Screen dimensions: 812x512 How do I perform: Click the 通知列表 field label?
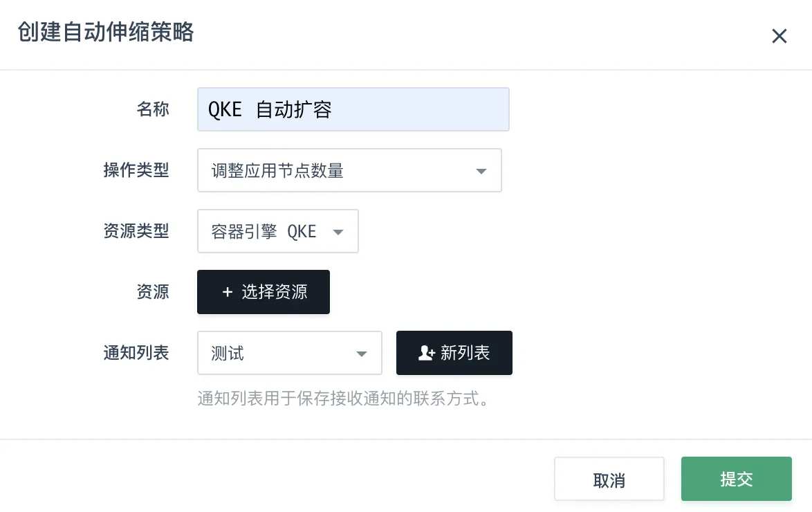(136, 353)
